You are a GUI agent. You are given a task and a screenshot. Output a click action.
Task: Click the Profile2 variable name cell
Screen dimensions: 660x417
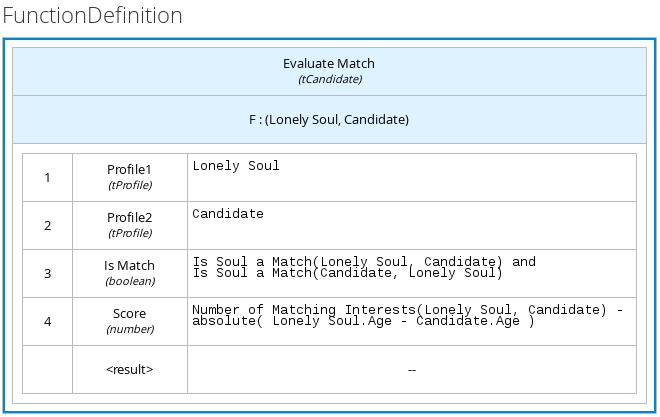(x=129, y=218)
